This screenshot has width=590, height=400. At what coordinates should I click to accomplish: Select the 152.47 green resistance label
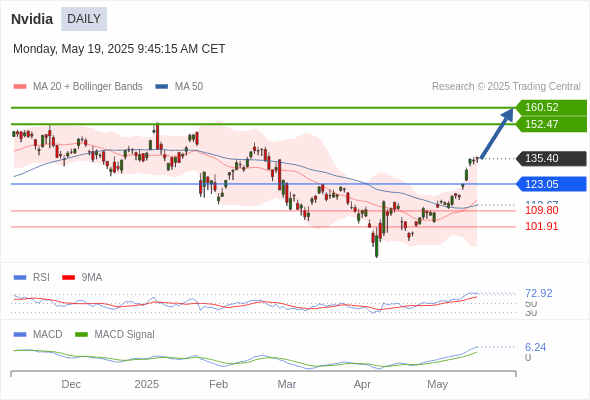[551, 124]
